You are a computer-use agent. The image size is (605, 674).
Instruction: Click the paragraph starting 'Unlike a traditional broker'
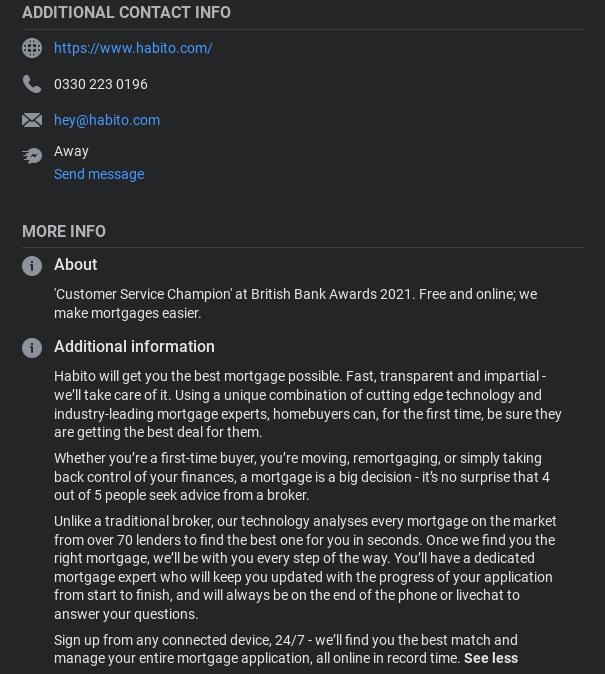pos(305,567)
